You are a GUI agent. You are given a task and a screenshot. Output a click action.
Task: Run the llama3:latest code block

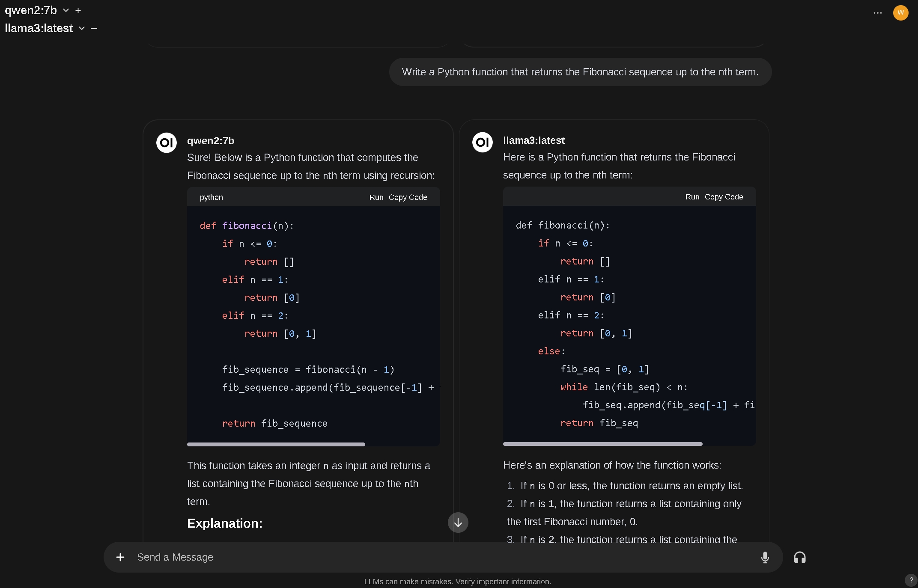pos(692,197)
